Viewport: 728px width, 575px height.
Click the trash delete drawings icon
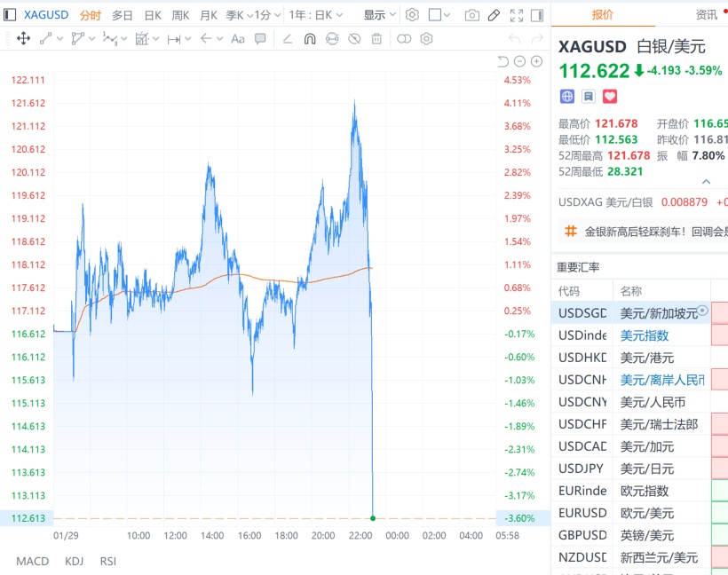tap(376, 38)
